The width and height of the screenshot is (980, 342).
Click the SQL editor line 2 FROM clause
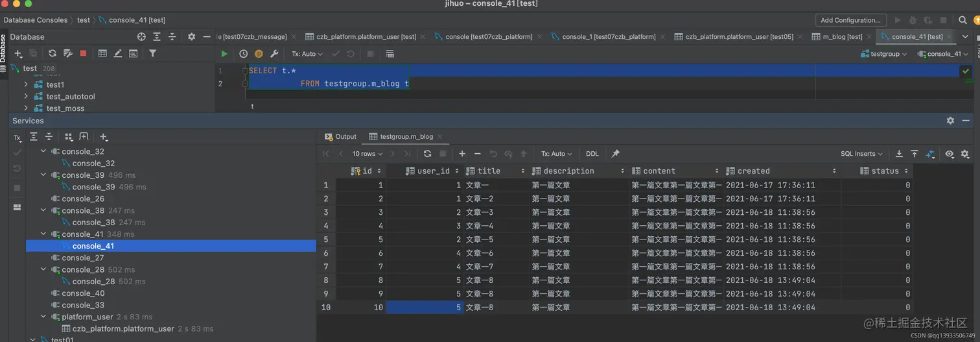pos(355,84)
